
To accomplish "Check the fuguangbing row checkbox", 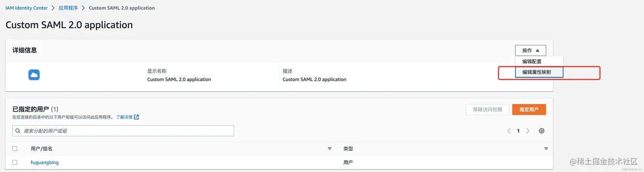I will [x=15, y=163].
